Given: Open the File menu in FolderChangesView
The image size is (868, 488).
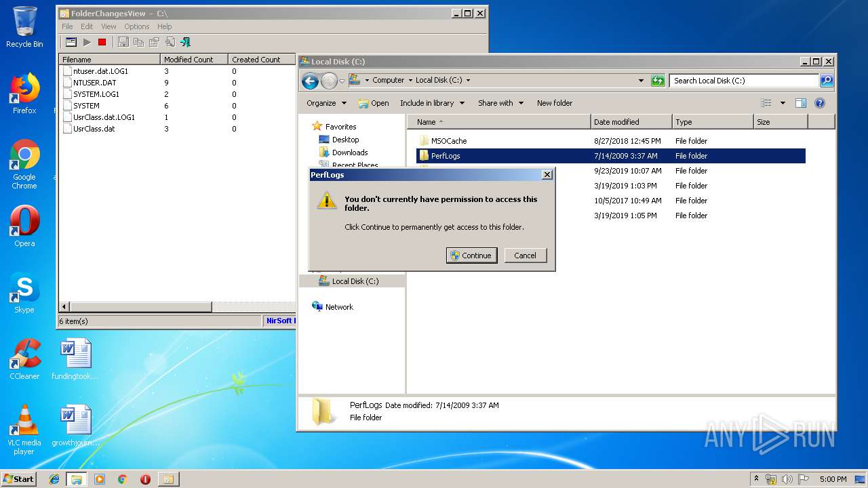Looking at the screenshot, I should click(67, 26).
